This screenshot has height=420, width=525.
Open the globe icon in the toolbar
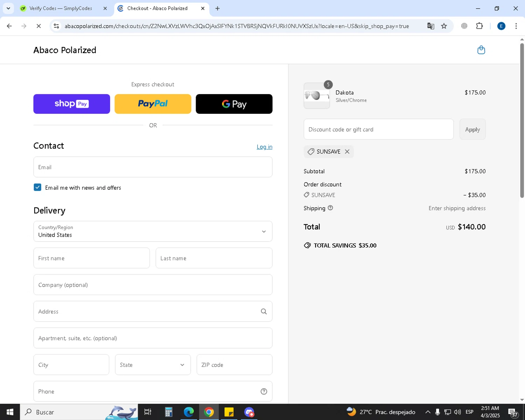tap(464, 26)
